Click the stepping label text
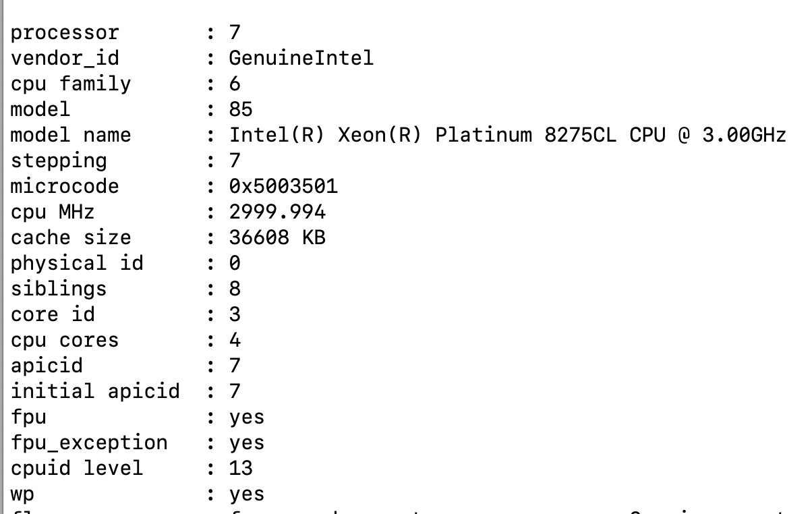Image resolution: width=812 pixels, height=514 pixels. tap(59, 161)
